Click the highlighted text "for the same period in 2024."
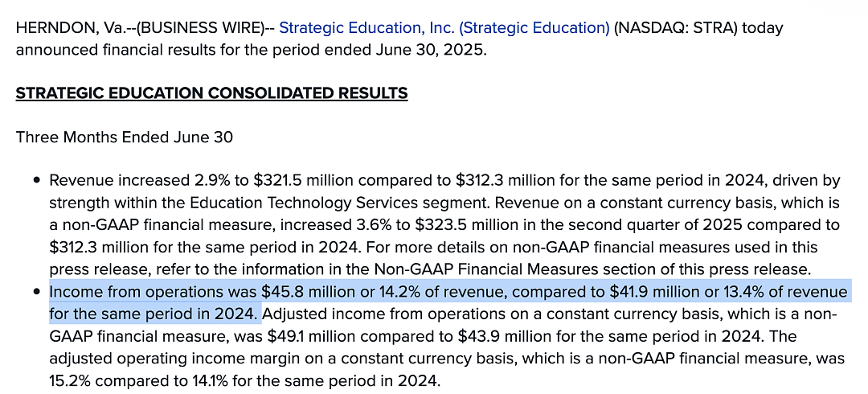868x394 pixels. coord(155,314)
